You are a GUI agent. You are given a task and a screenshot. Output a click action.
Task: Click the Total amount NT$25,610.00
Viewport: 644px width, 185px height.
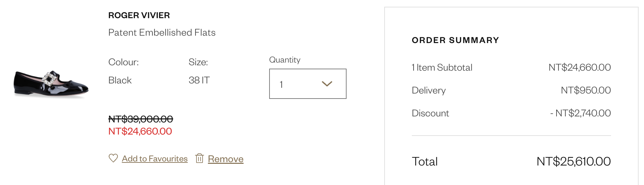573,161
